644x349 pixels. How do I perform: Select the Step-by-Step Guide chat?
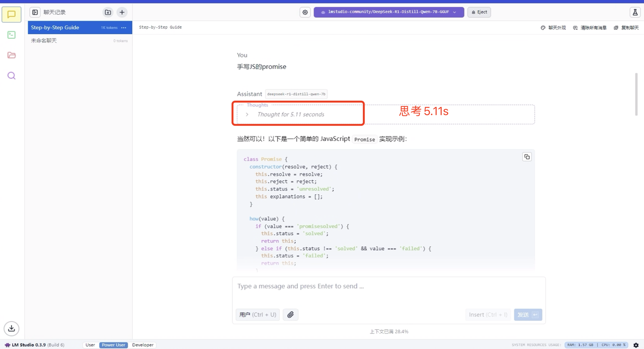(x=80, y=28)
